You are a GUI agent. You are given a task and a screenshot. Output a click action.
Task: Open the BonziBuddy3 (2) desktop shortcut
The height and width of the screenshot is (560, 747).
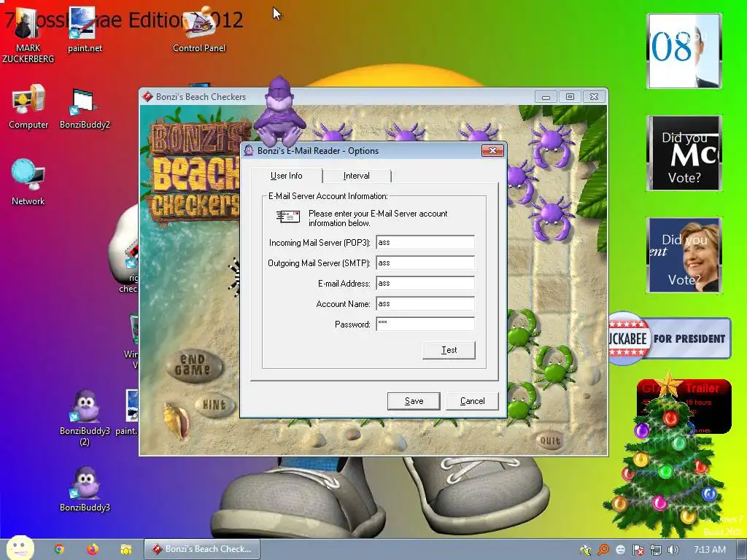coord(85,418)
